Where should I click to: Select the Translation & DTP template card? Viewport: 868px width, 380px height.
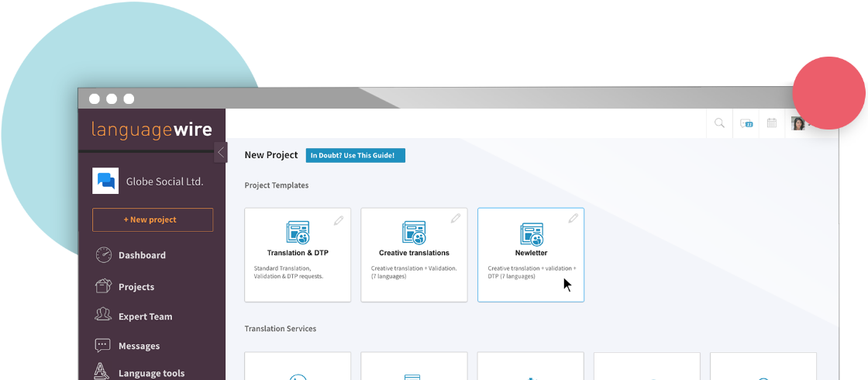tap(298, 254)
